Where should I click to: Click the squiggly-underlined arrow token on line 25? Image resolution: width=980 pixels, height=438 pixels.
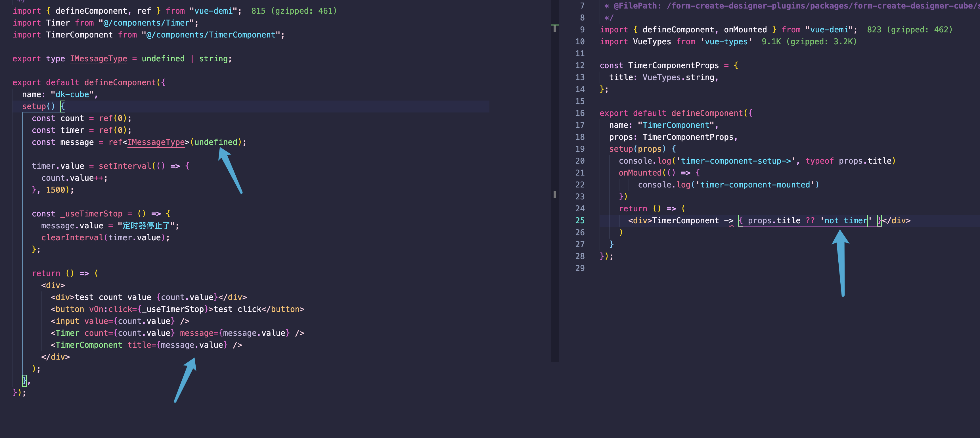[729, 220]
